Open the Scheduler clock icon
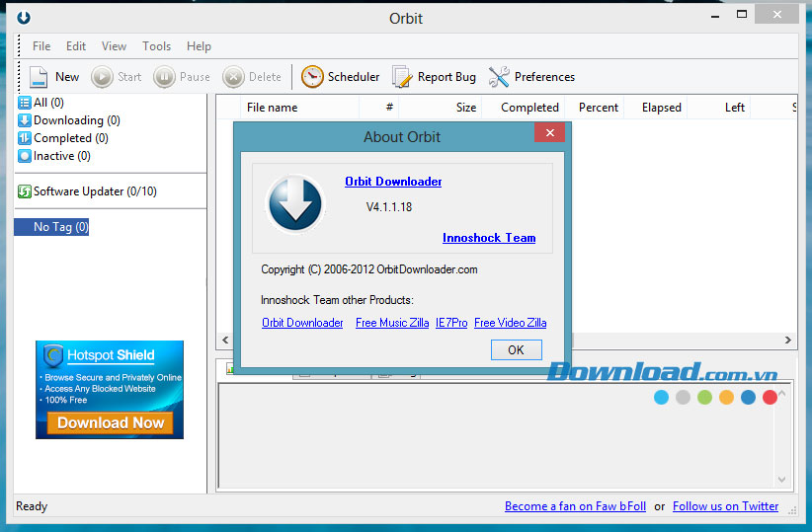812x532 pixels. tap(312, 77)
